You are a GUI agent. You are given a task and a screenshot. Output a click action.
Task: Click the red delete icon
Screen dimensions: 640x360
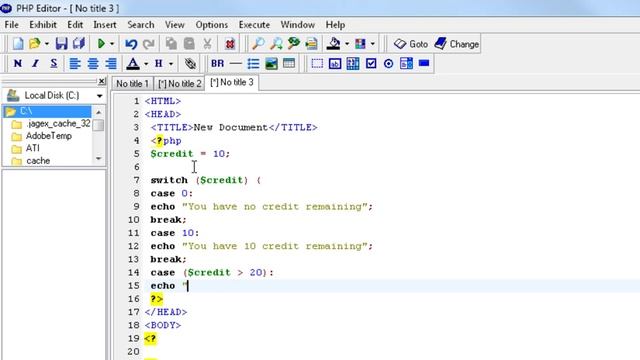coord(230,44)
